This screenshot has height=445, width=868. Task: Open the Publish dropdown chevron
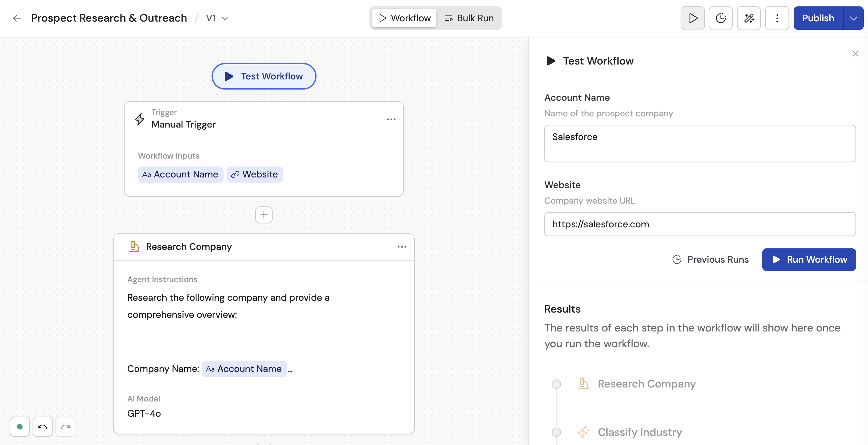coord(853,18)
